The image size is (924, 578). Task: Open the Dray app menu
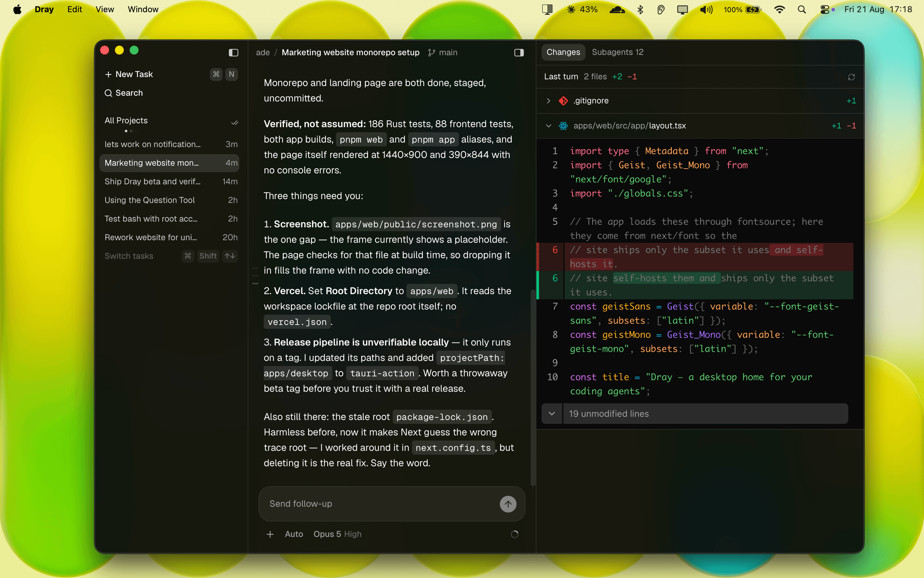pos(44,9)
